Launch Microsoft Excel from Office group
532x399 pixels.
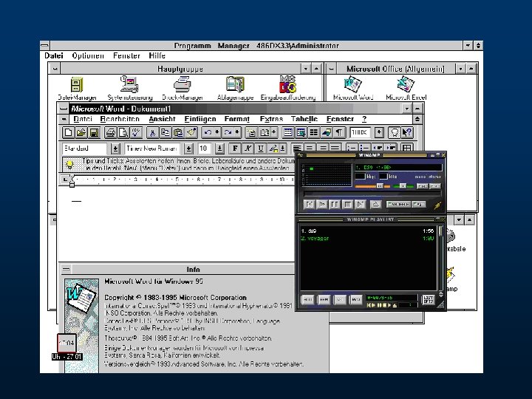tap(406, 88)
